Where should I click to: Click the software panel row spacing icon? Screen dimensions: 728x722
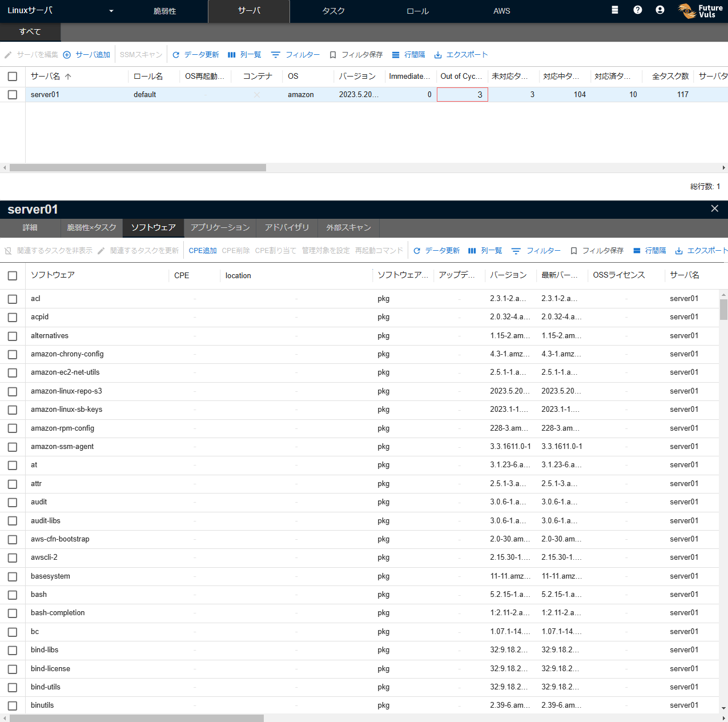coord(637,251)
